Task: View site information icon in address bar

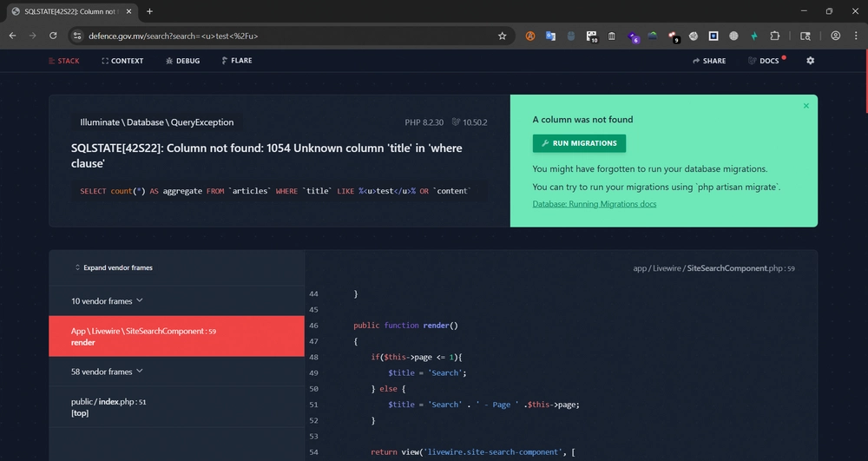Action: tap(77, 36)
